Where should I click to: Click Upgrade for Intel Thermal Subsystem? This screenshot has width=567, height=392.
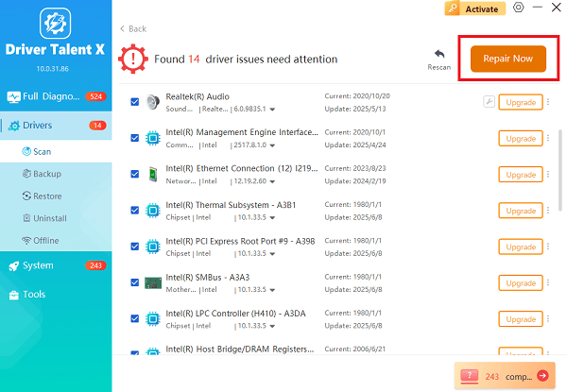coord(521,210)
